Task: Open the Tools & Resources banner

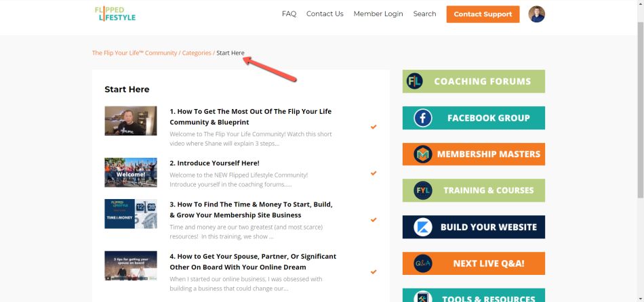Action: 474,295
